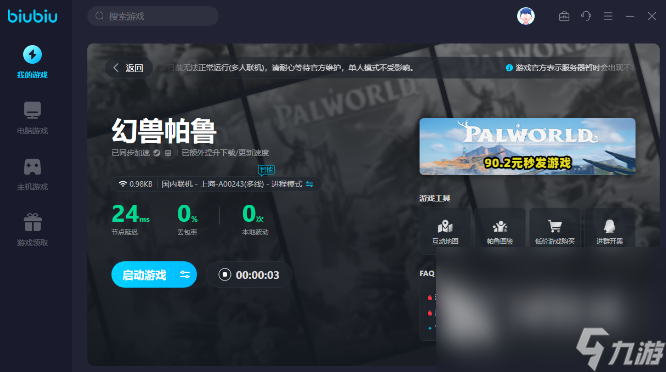Viewport: 666px width, 372px height.
Task: Click the 搜索游戏 search field
Action: pos(153,16)
